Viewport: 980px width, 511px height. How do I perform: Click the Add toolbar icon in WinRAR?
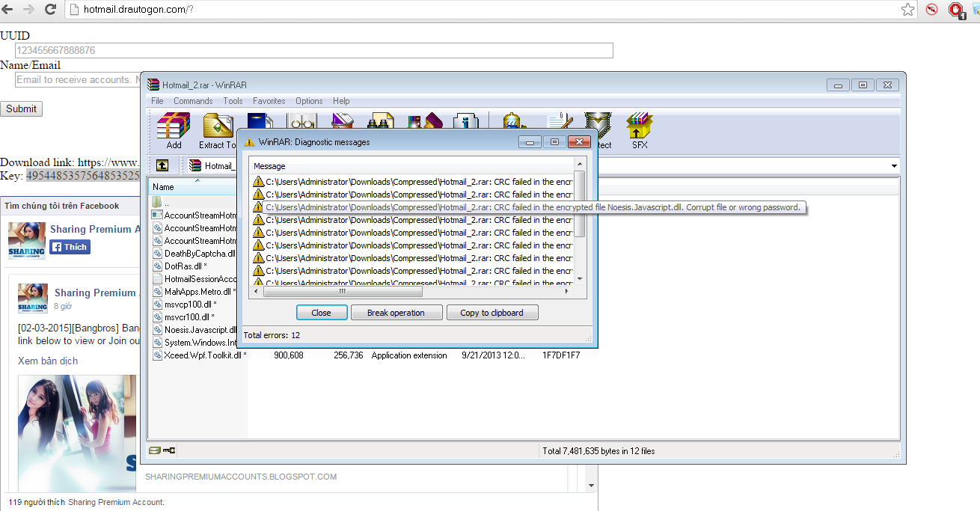(x=174, y=130)
